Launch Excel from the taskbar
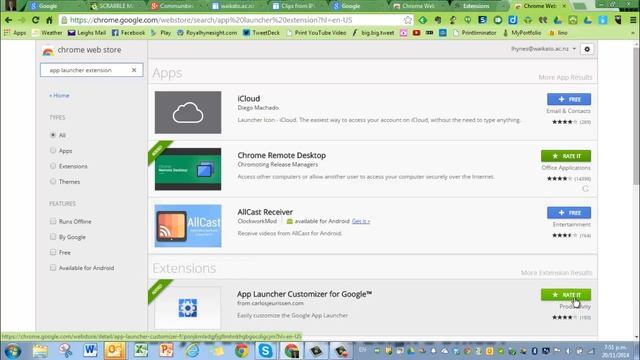This screenshot has width=640, height=360. [140, 351]
